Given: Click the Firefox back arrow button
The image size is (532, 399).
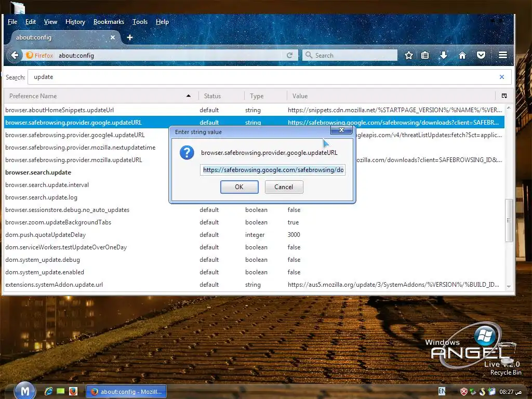Looking at the screenshot, I should coord(15,55).
